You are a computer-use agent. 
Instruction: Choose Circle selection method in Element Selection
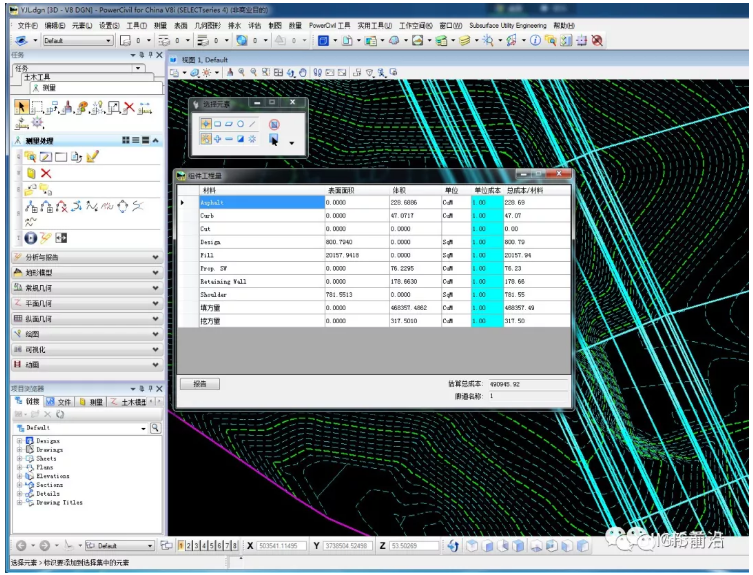tap(240, 124)
